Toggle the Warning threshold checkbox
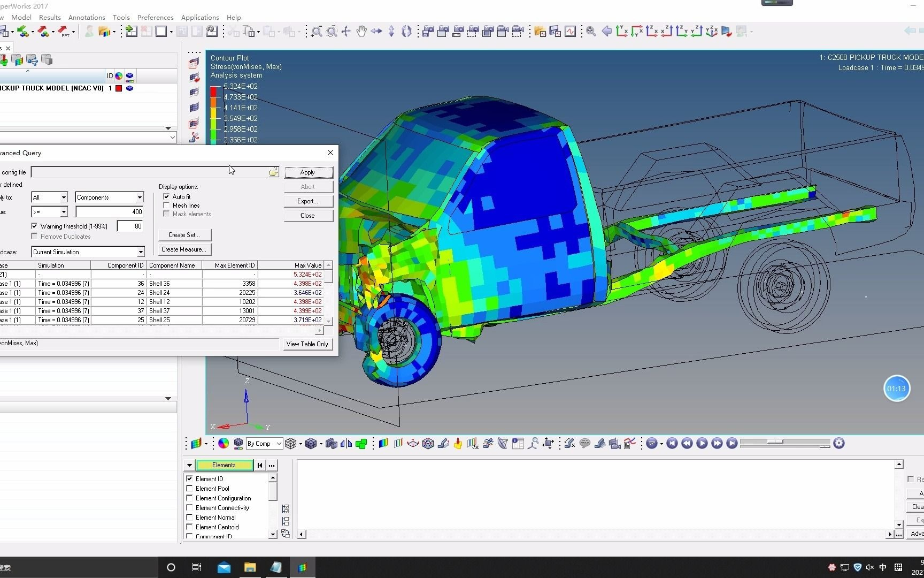 click(x=35, y=226)
